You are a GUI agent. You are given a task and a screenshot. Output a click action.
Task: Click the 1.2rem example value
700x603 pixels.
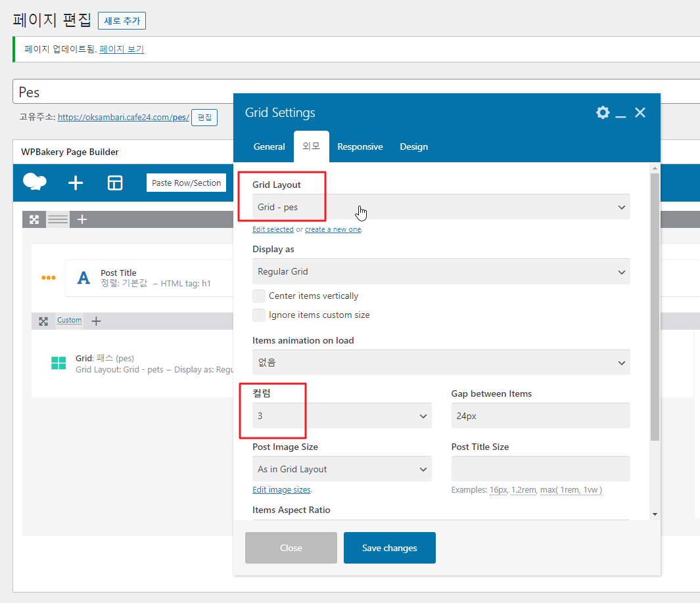pos(524,490)
